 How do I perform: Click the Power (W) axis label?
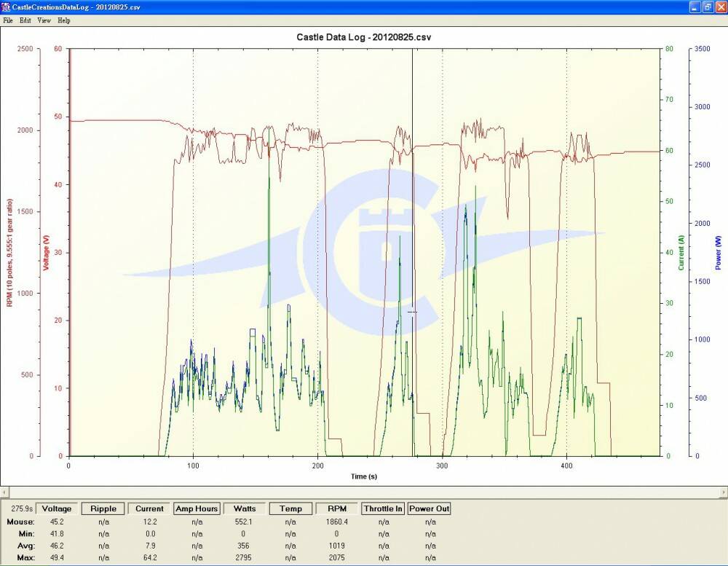pyautogui.click(x=719, y=253)
